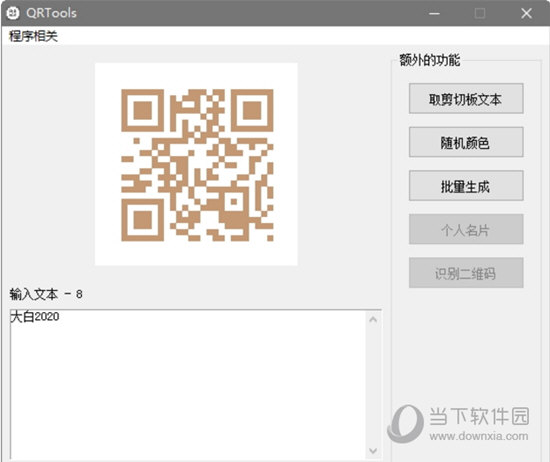Image resolution: width=550 pixels, height=462 pixels.
Task: Click the 输入文本 - 8 label
Action: coord(46,294)
